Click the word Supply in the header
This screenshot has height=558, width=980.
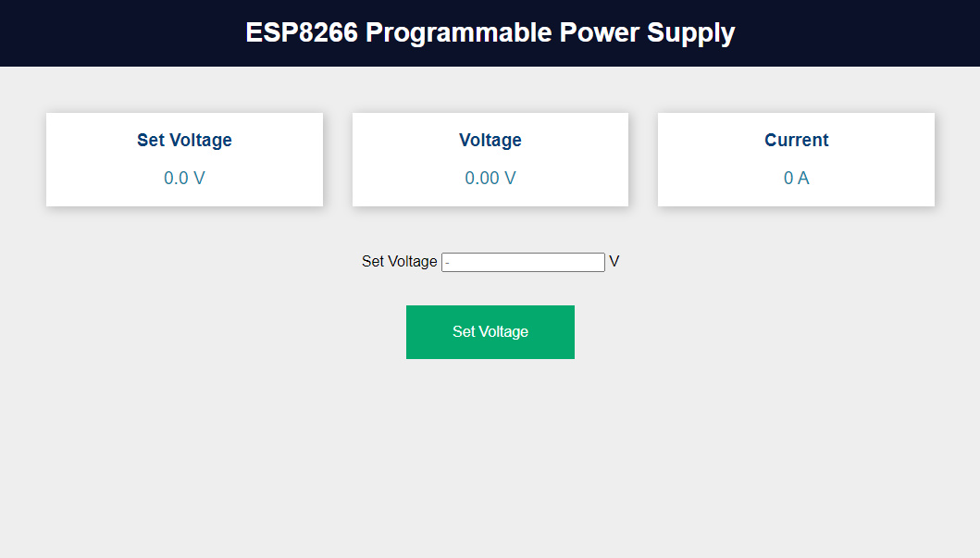tap(690, 33)
